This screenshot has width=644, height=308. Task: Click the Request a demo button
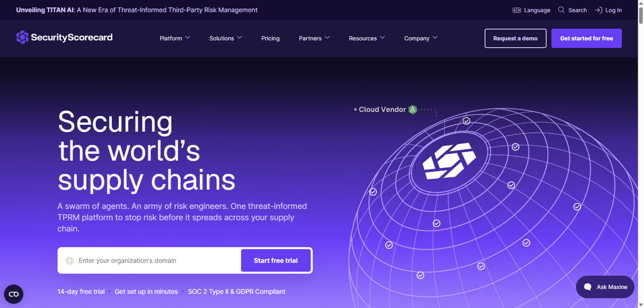point(516,38)
